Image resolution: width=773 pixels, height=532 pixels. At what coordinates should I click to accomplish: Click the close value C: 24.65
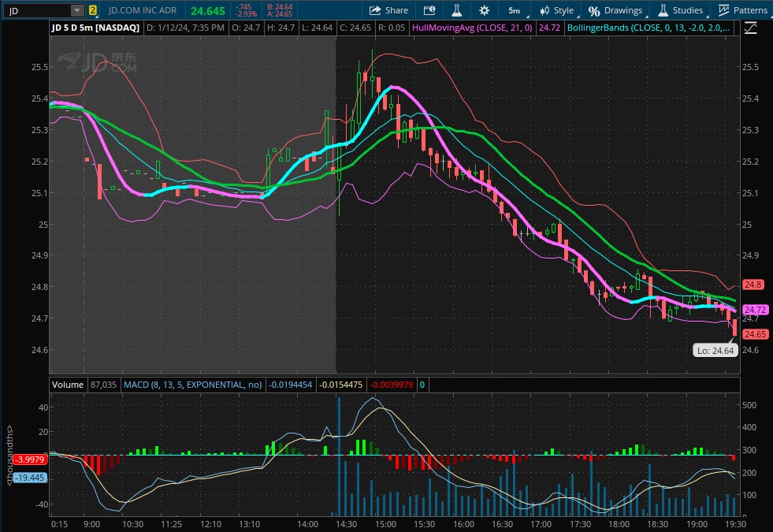[x=355, y=28]
